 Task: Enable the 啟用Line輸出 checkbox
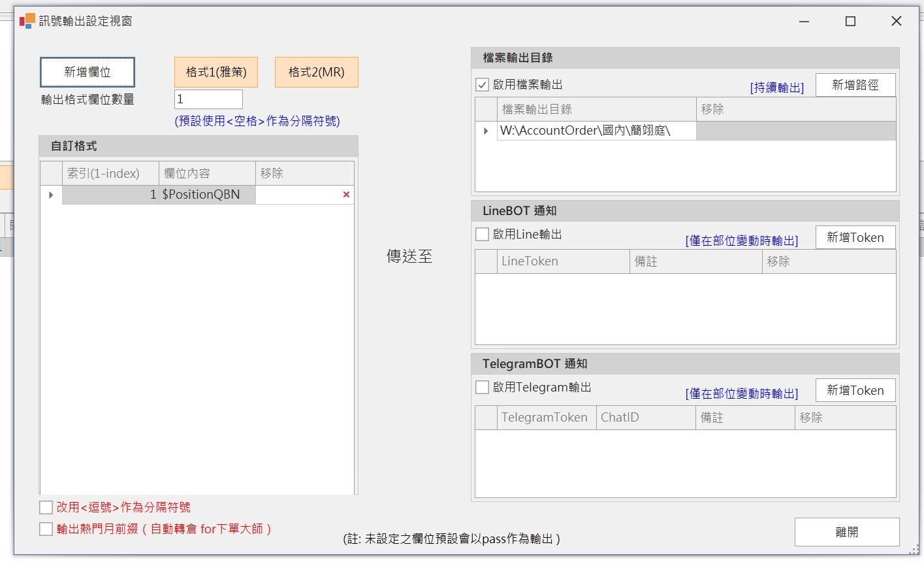click(x=483, y=235)
